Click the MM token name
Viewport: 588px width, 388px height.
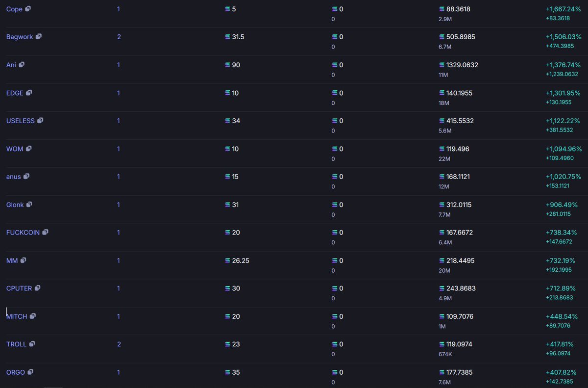pos(12,260)
